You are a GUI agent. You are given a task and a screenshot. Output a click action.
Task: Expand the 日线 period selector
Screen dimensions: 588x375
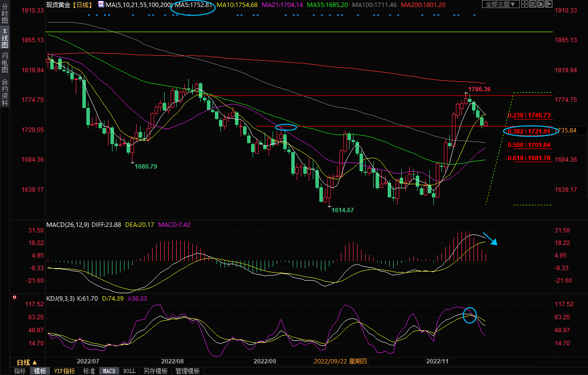[27, 362]
